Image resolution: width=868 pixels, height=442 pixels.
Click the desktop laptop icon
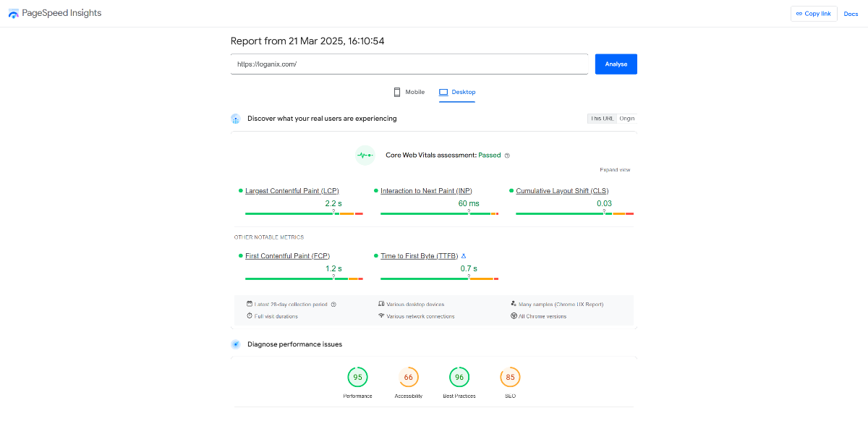point(443,92)
